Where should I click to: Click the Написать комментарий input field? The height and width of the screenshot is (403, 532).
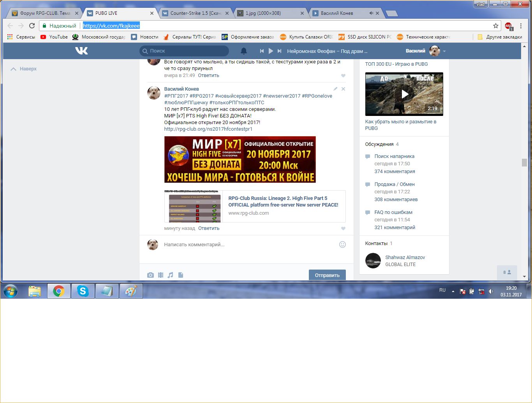[x=249, y=245]
